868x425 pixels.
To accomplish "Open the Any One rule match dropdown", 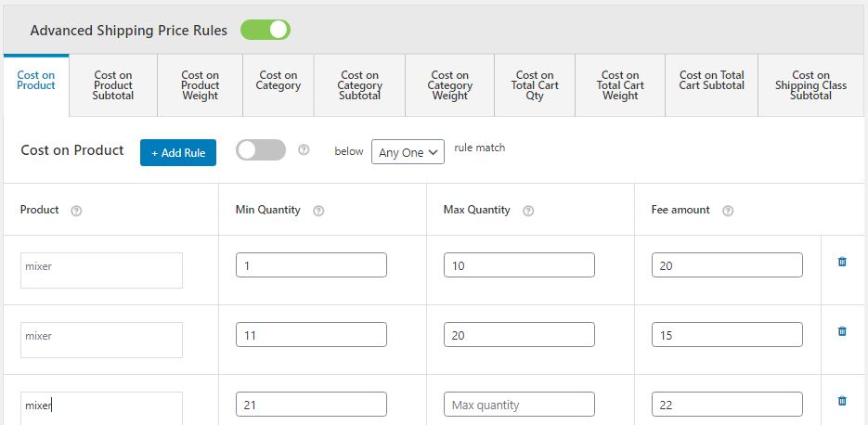I will click(x=408, y=152).
